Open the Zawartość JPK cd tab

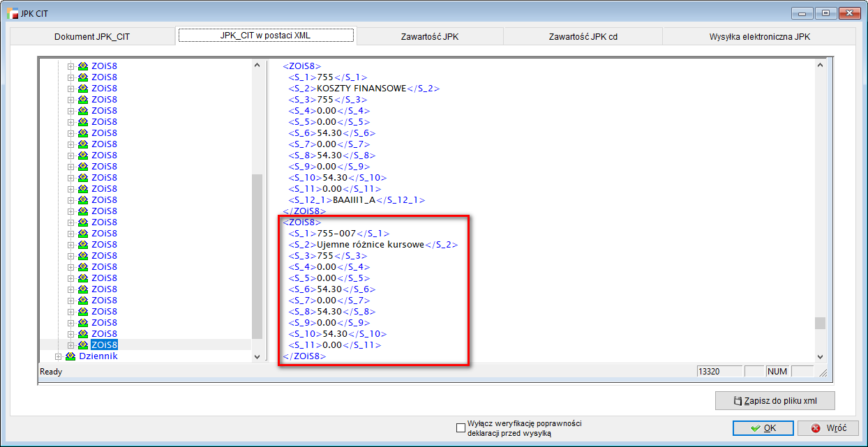pyautogui.click(x=583, y=36)
